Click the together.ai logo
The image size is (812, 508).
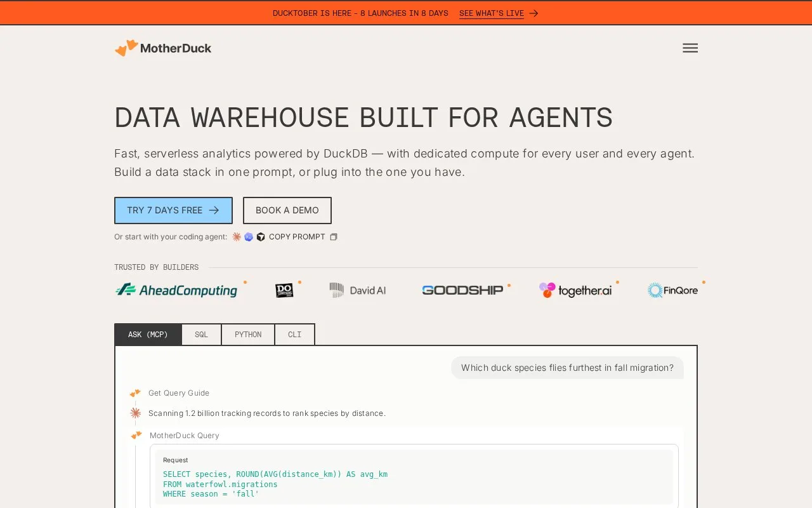pyautogui.click(x=575, y=290)
